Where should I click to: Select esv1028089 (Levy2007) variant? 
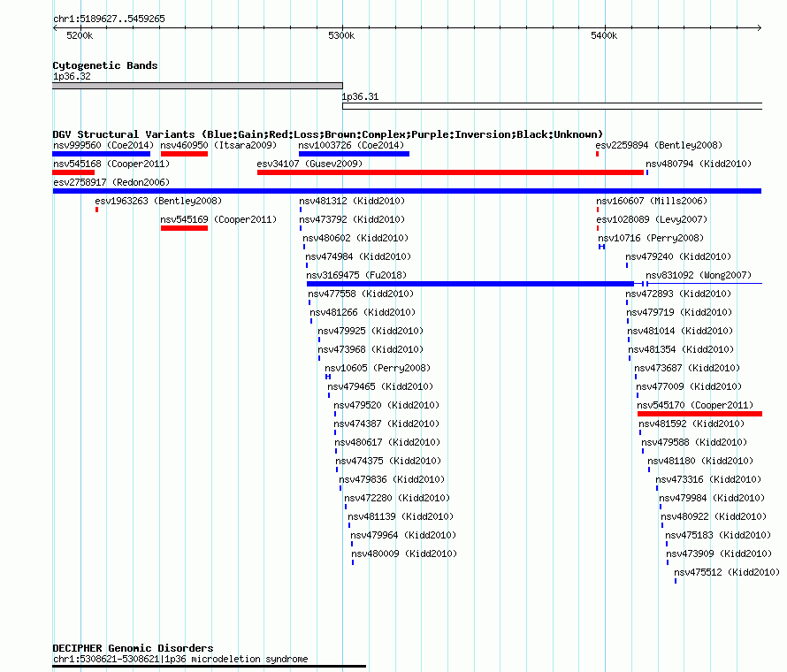652,219
